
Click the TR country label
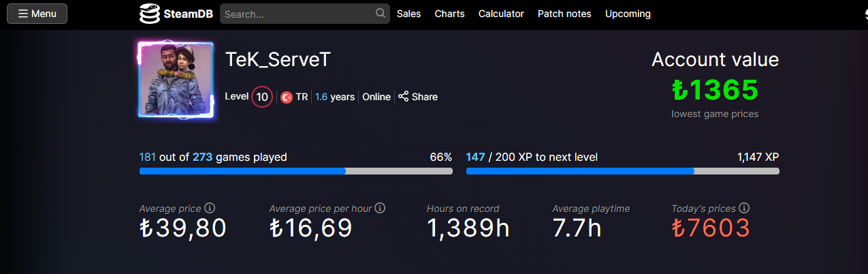[302, 97]
